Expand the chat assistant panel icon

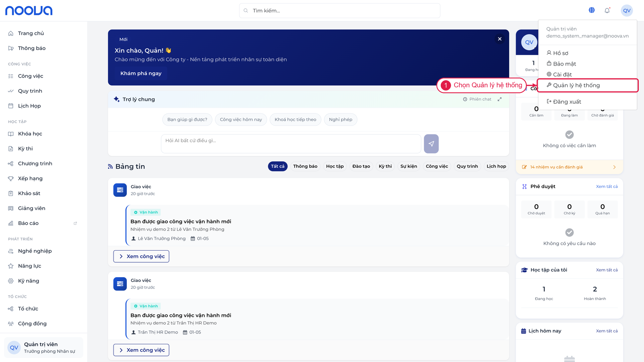pos(500,99)
